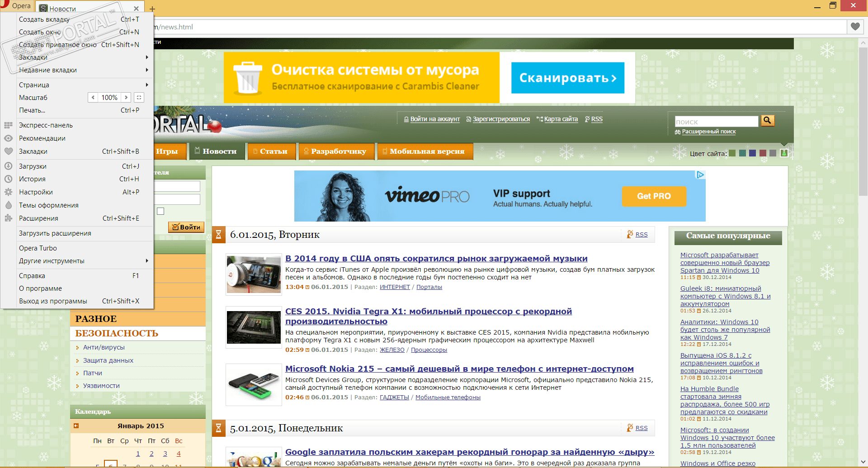Click the gear icon for Настройки
The image size is (868, 468).
pyautogui.click(x=8, y=192)
